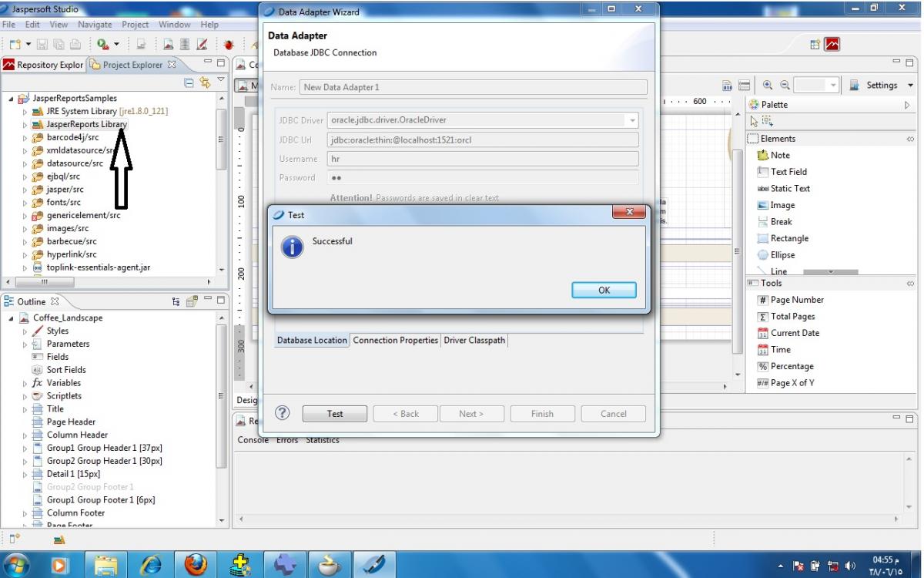Open the Navigate menu

(x=95, y=25)
